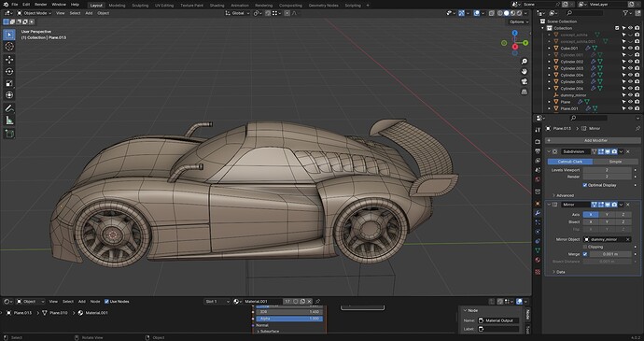
Task: Select the Add Cube tool
Action: [x=9, y=134]
